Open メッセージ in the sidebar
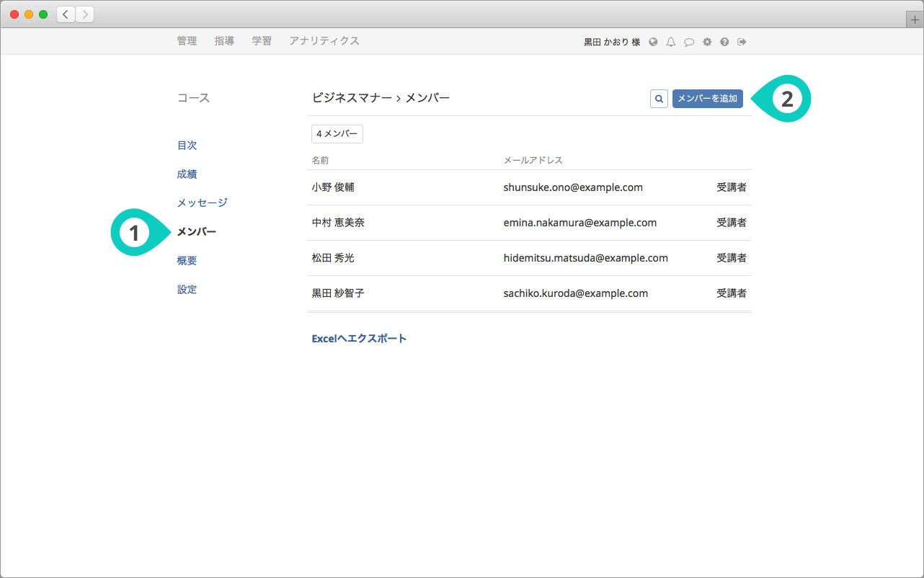 [x=202, y=203]
